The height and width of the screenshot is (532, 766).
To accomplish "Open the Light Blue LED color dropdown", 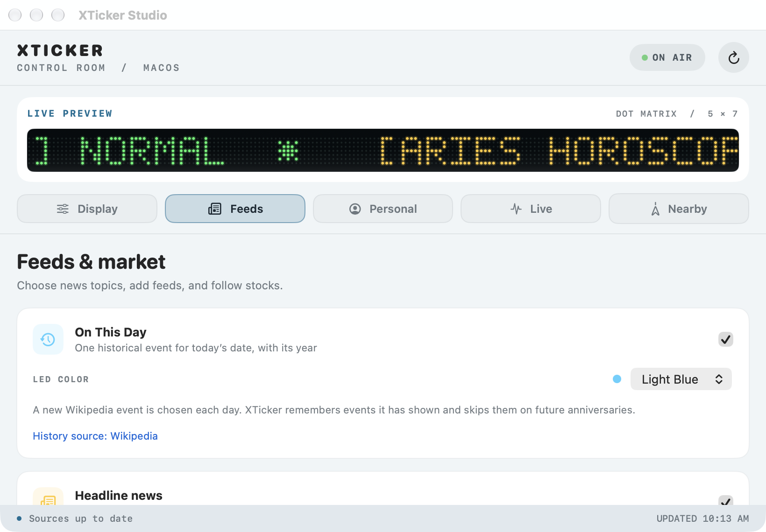I will click(681, 379).
